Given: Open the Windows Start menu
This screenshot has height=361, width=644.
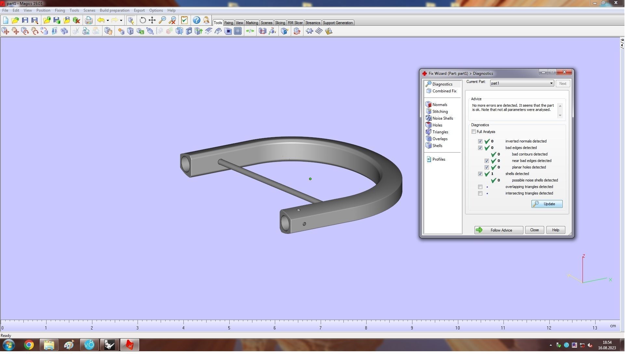Looking at the screenshot, I should [9, 345].
